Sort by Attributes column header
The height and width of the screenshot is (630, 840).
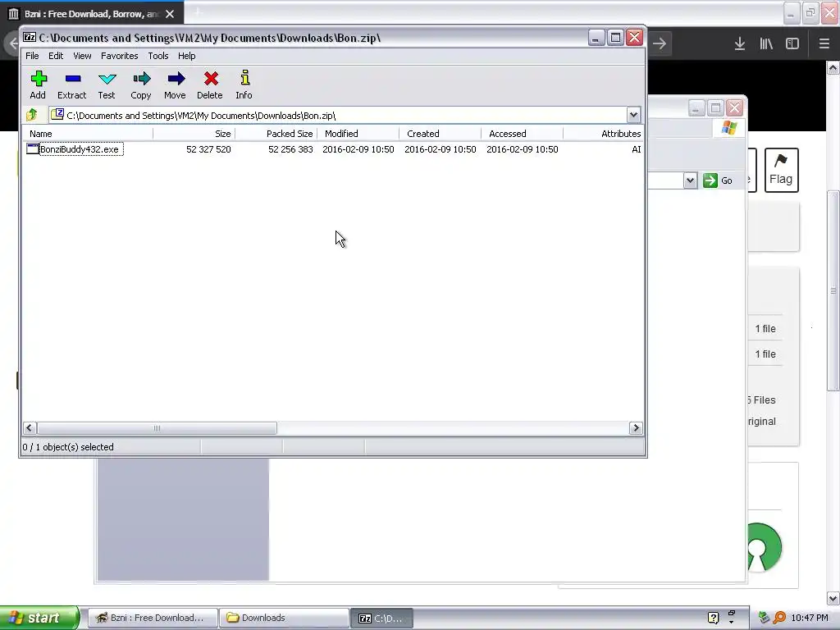[x=603, y=134]
